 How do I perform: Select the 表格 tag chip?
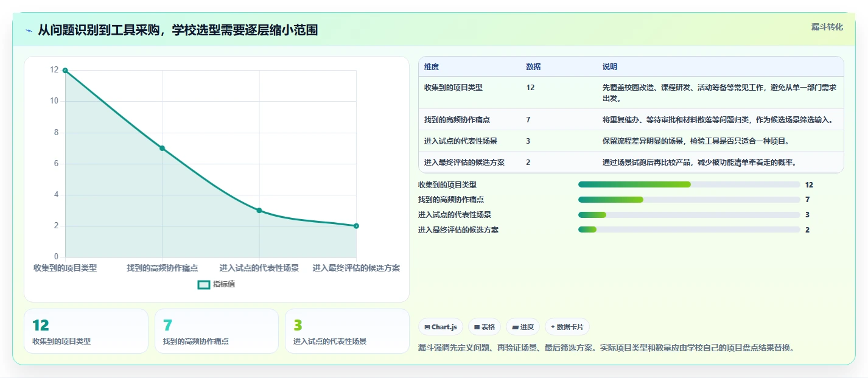[485, 327]
